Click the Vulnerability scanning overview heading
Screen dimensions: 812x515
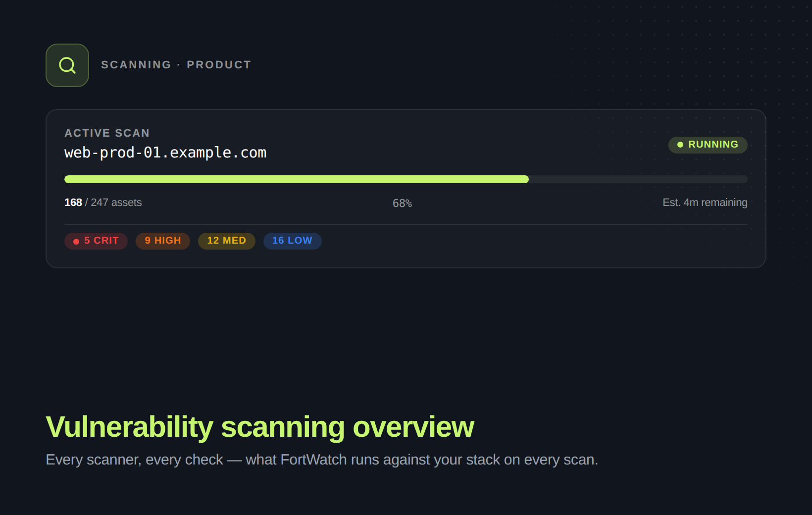pos(259,427)
